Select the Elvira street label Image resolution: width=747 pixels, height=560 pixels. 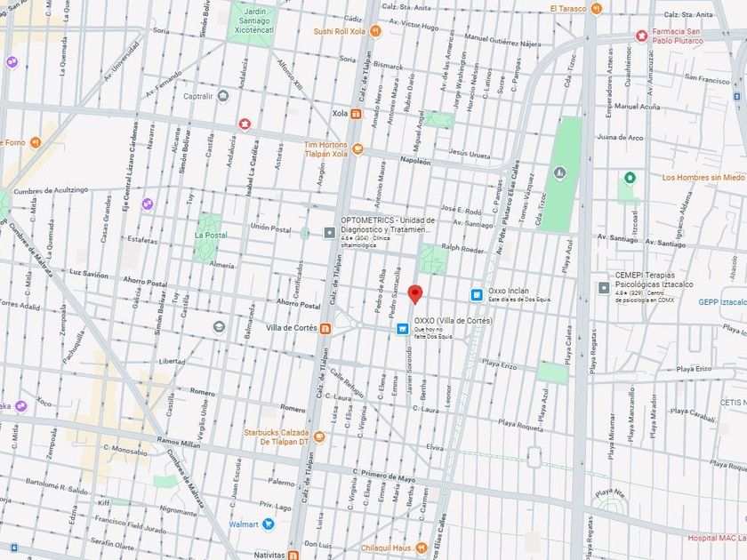435,448
